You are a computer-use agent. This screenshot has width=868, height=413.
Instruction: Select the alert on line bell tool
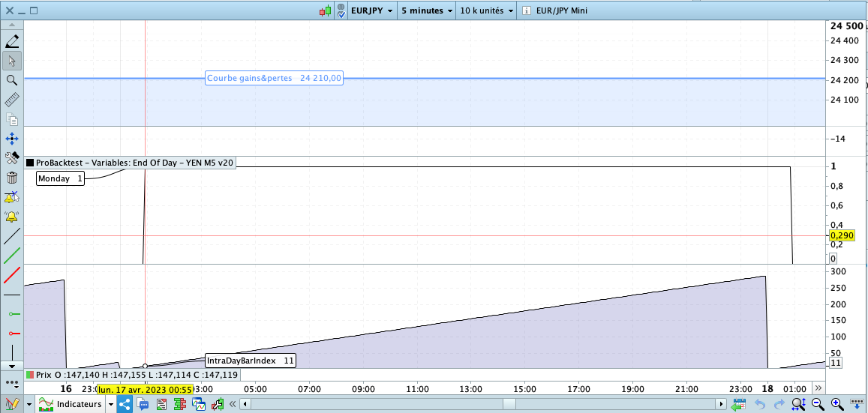coord(12,197)
